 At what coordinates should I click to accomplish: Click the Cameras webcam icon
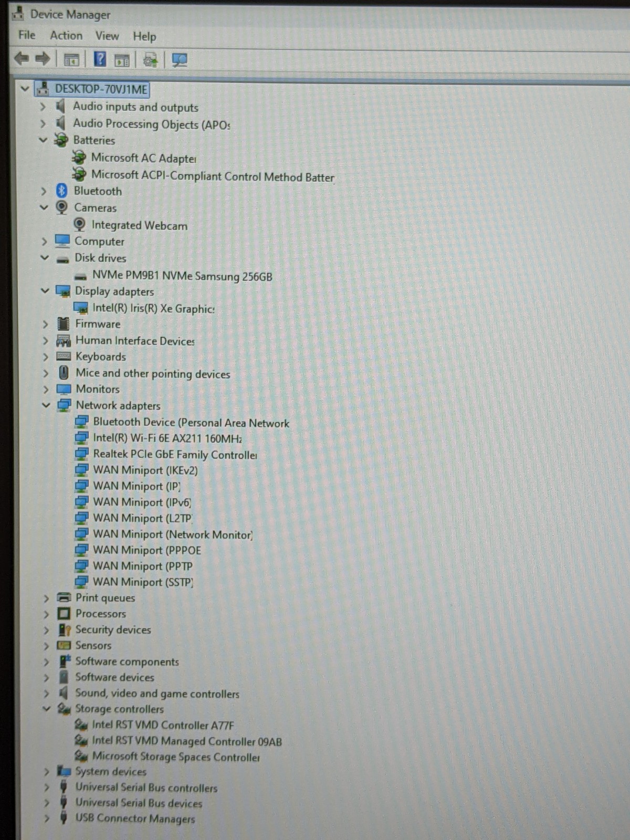(x=61, y=207)
